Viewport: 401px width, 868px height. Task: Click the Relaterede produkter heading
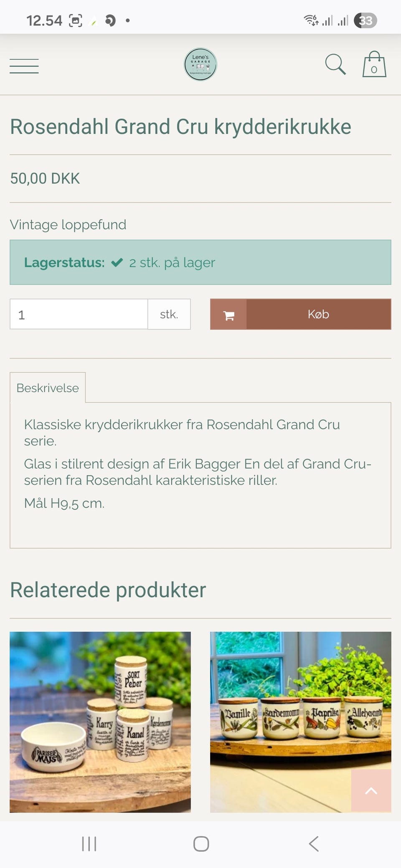pyautogui.click(x=108, y=590)
